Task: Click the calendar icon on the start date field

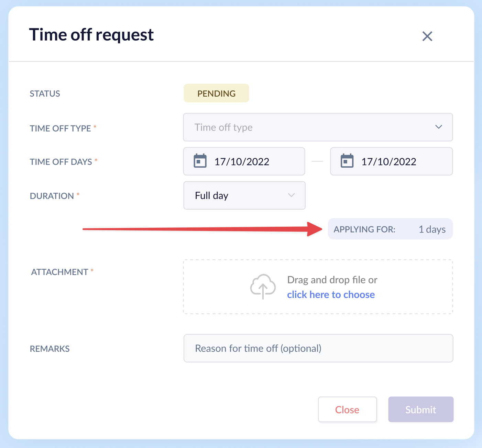Action: [200, 161]
